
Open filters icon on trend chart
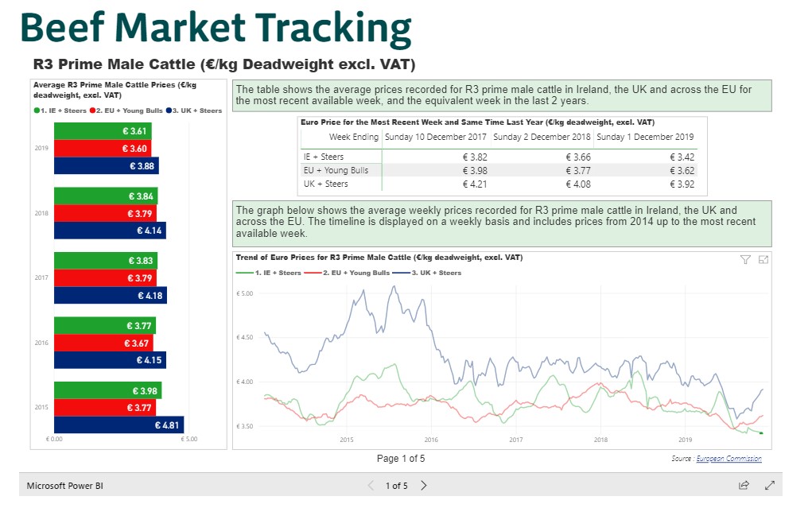745,260
